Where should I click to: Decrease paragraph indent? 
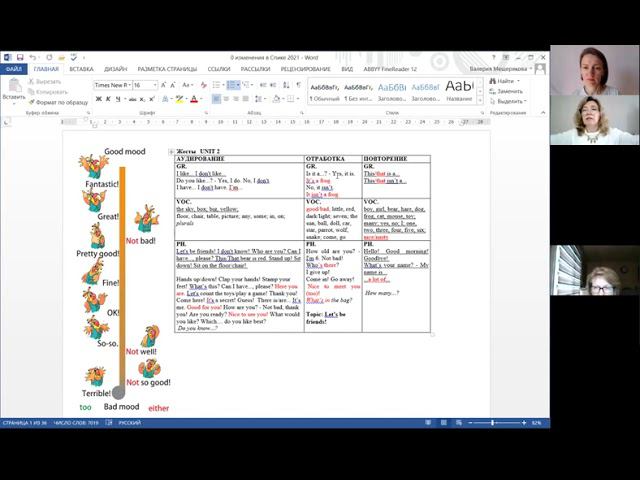pyautogui.click(x=262, y=85)
